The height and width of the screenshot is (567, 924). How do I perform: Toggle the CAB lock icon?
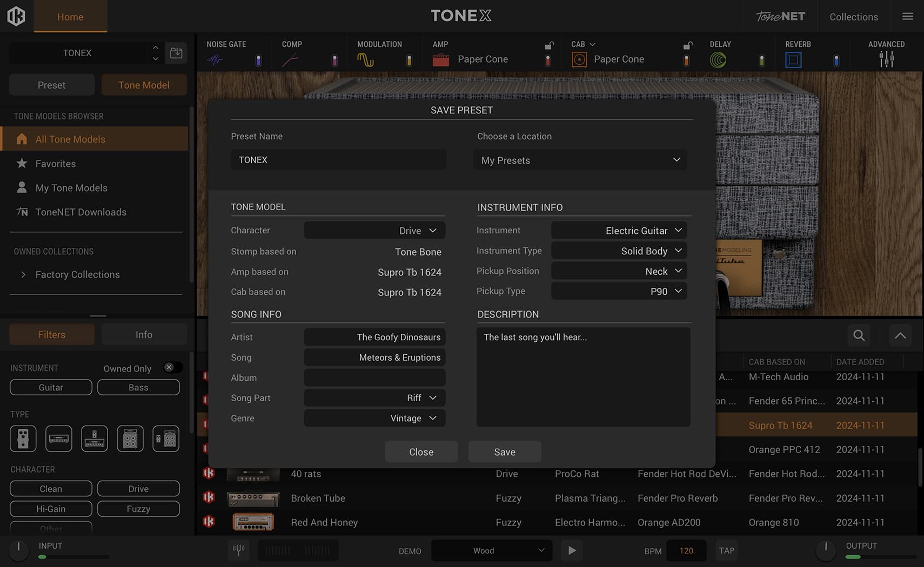[x=687, y=45]
